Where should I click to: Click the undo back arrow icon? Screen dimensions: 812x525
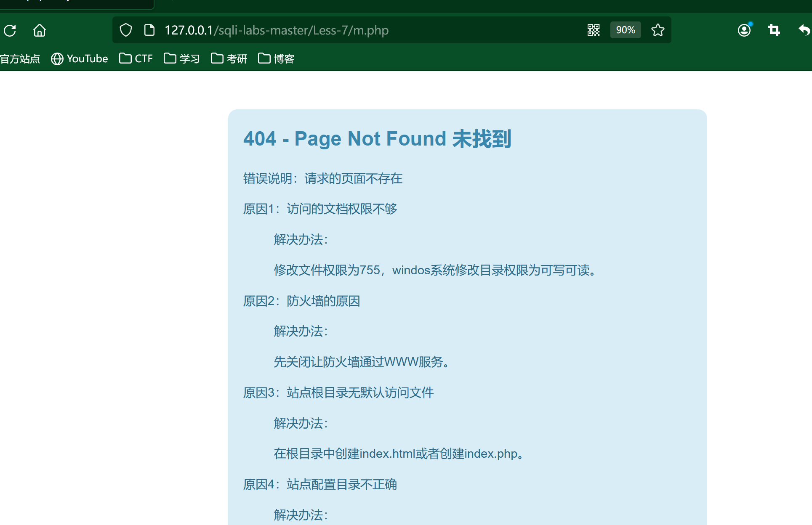click(x=804, y=30)
